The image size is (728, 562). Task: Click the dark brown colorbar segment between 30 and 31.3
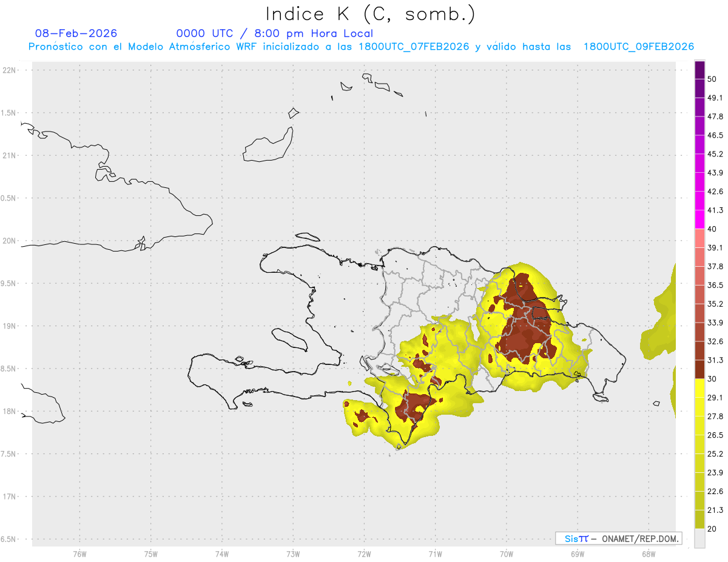(x=699, y=369)
